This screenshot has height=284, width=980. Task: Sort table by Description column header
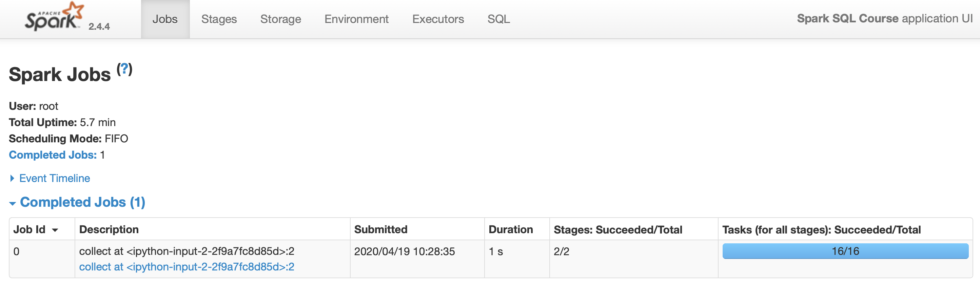click(x=109, y=230)
